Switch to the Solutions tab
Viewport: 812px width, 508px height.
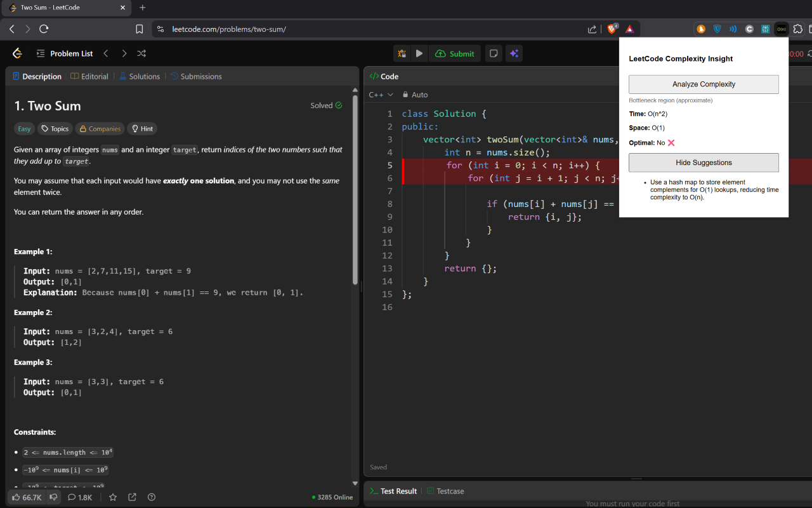point(140,76)
